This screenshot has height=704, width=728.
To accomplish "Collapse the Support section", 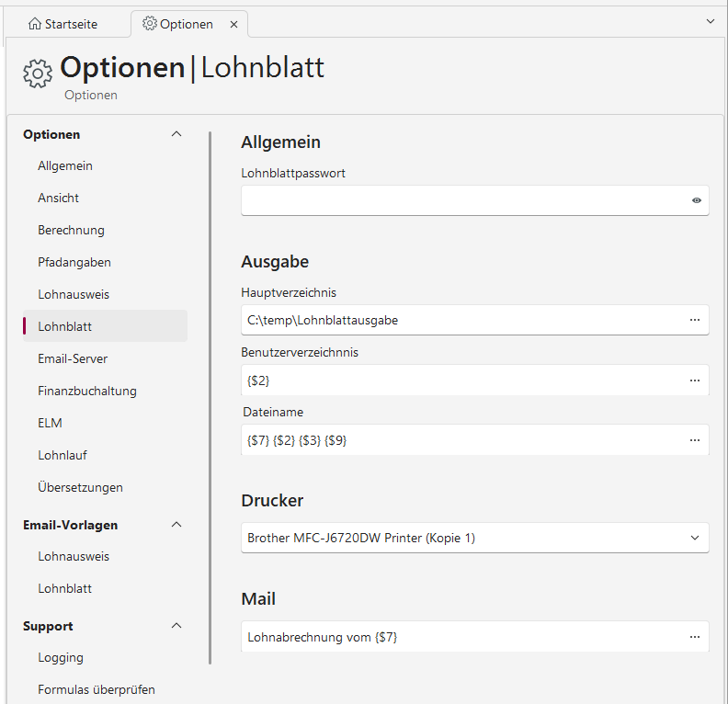I will click(x=176, y=626).
